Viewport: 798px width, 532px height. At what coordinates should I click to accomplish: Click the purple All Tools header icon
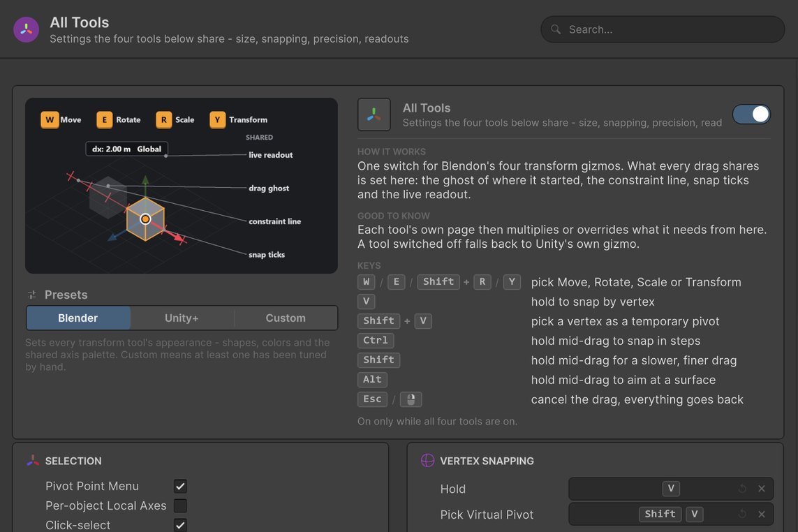click(26, 29)
